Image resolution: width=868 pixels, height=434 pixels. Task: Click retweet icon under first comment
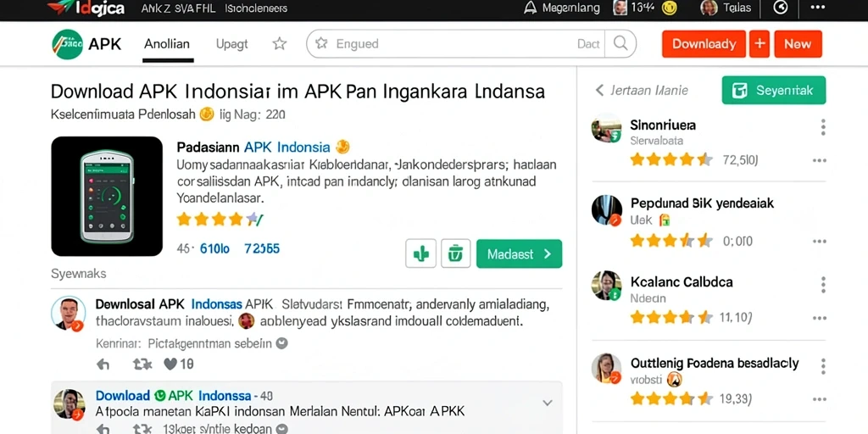pyautogui.click(x=142, y=364)
